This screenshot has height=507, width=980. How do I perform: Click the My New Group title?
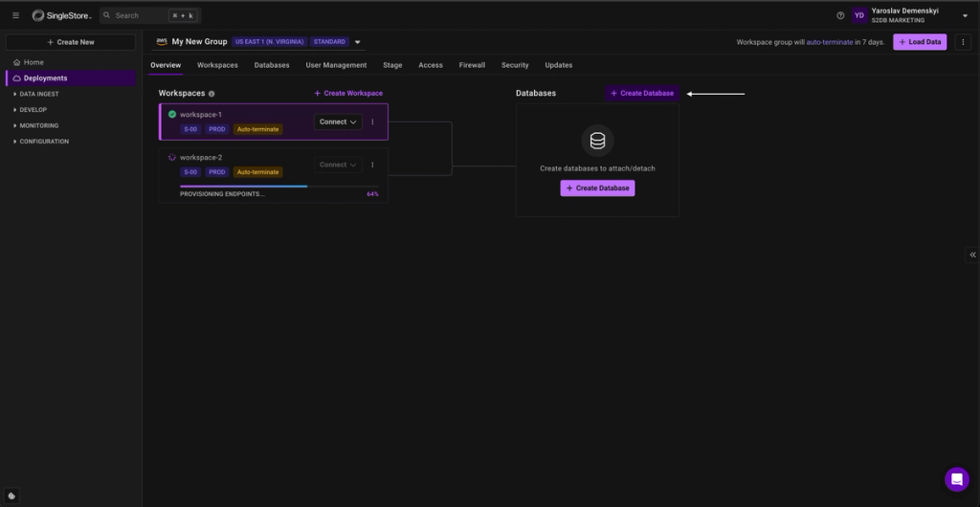click(199, 42)
